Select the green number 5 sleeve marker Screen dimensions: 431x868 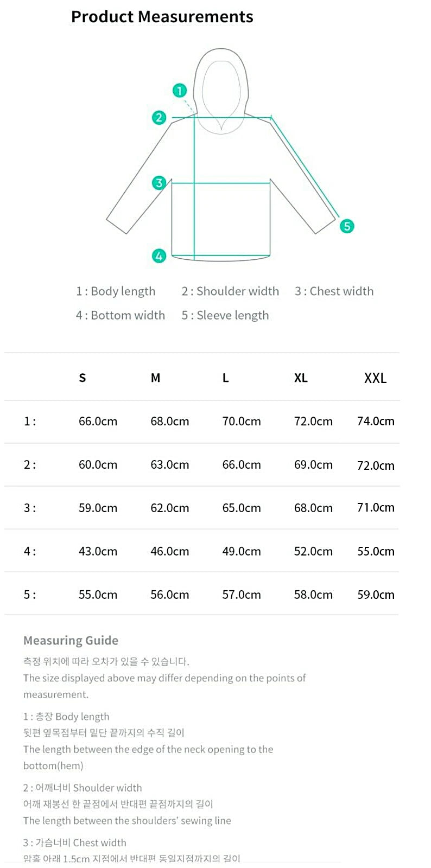(347, 226)
